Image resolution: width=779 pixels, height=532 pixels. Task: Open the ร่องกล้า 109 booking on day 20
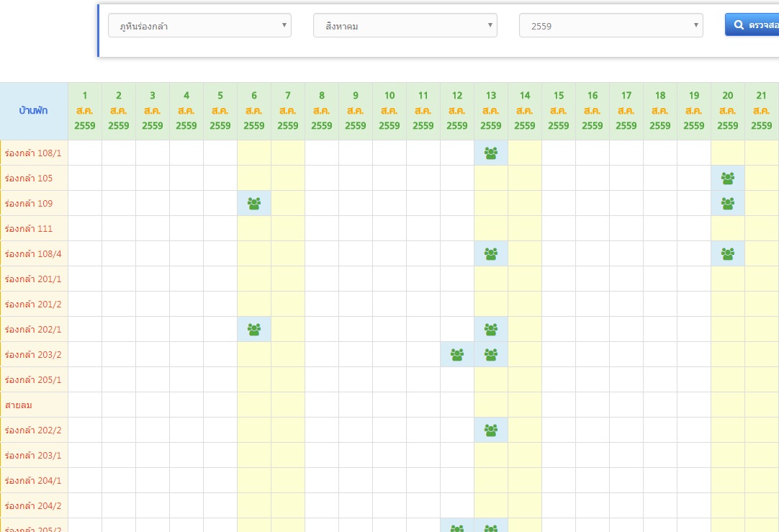pyautogui.click(x=728, y=204)
